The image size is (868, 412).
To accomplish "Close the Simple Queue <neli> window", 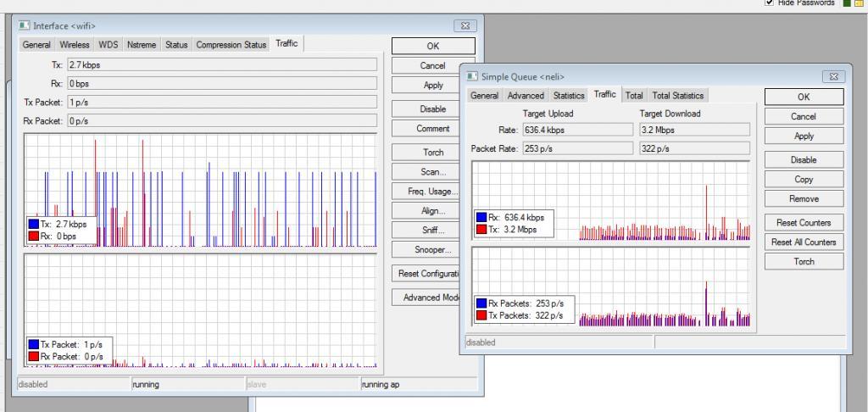I will (833, 77).
